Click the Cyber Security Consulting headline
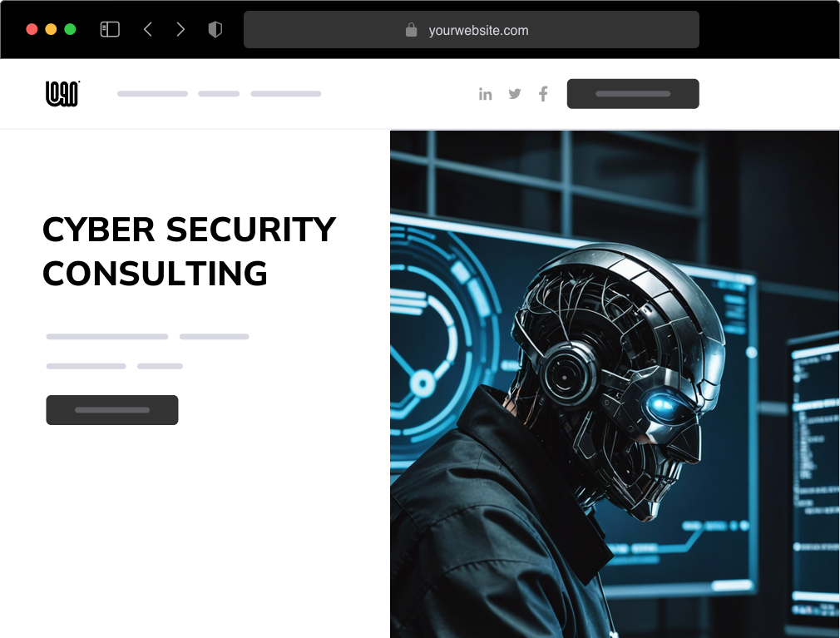The width and height of the screenshot is (840, 638). pyautogui.click(x=189, y=251)
